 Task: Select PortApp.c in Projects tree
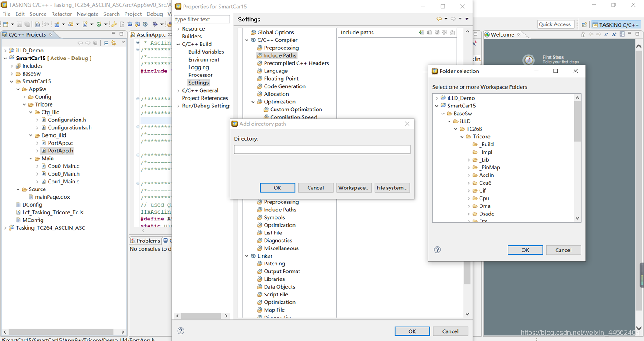[60, 143]
